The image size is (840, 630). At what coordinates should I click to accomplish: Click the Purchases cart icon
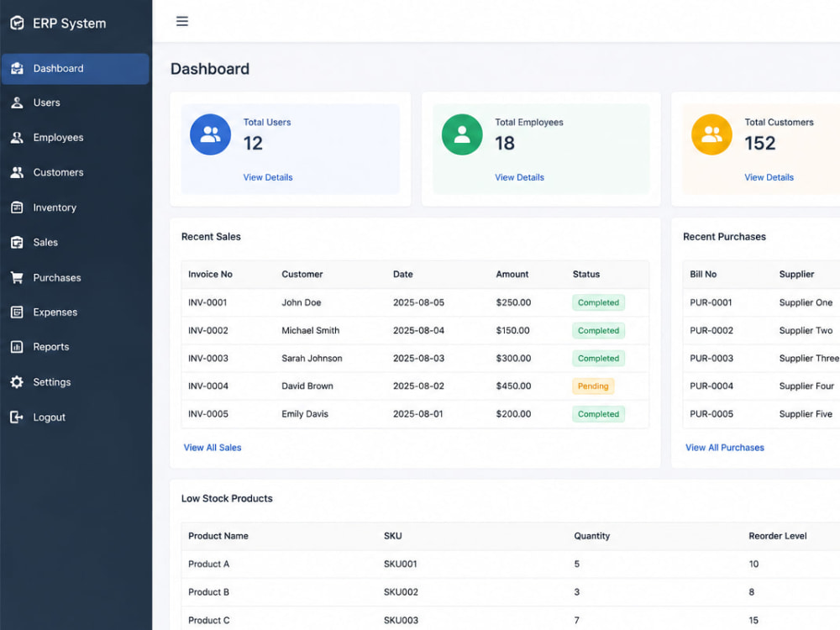click(x=17, y=277)
